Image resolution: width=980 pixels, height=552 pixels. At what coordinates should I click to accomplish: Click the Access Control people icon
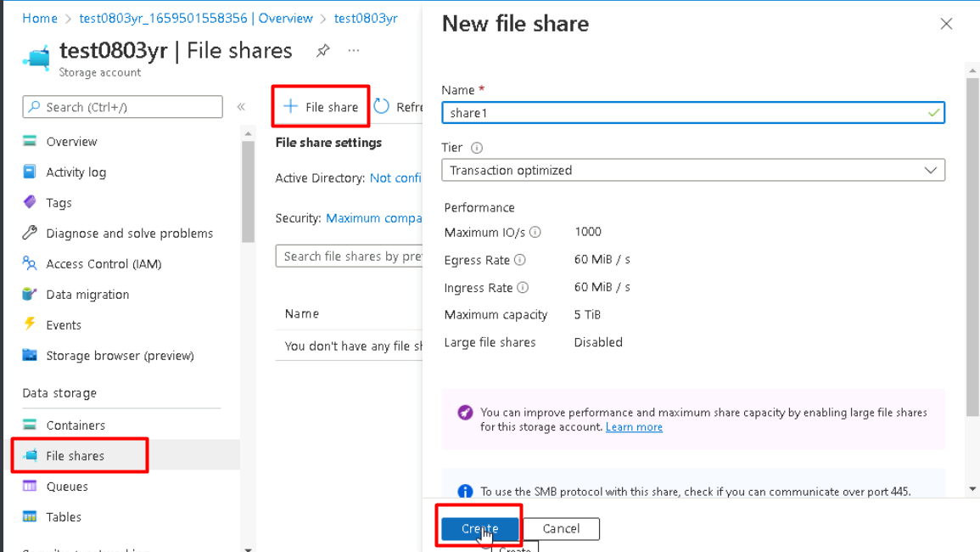(x=30, y=263)
